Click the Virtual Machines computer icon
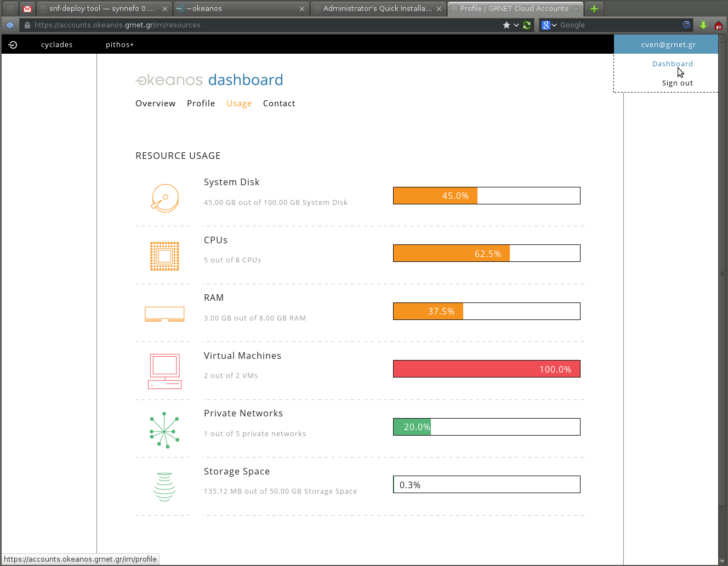 pos(164,371)
